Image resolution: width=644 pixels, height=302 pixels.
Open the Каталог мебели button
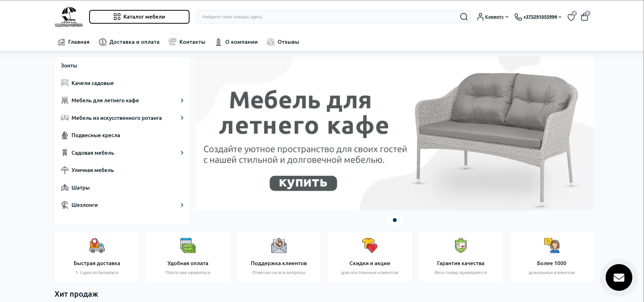click(139, 17)
